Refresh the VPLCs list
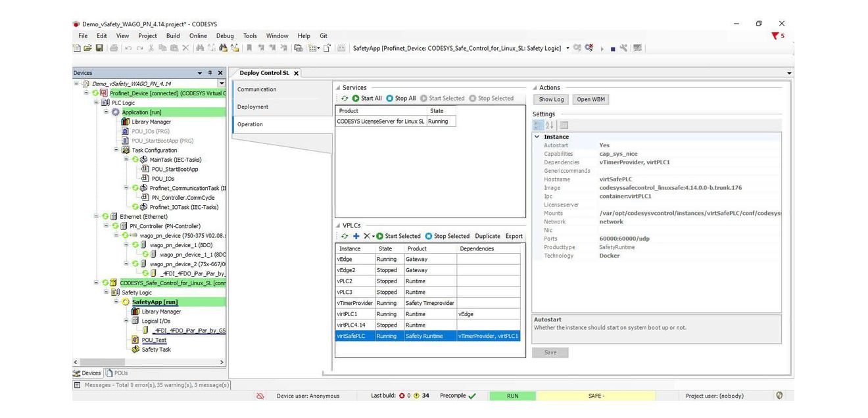The image size is (868, 418). (345, 236)
